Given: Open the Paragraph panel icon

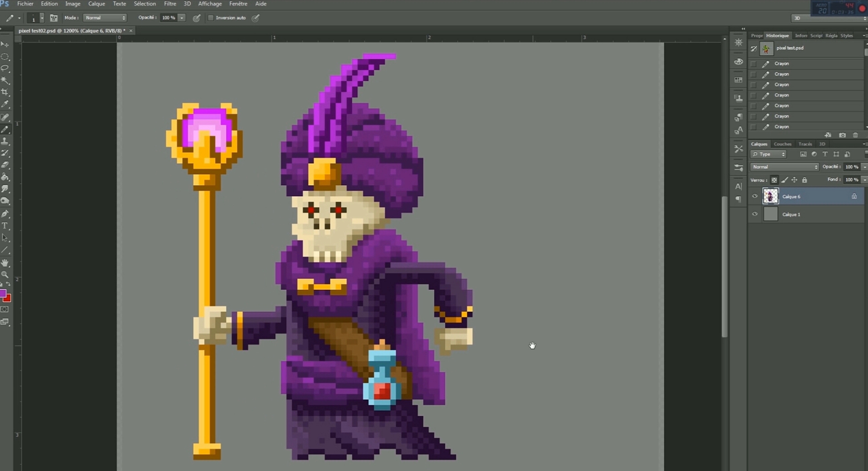Looking at the screenshot, I should point(738,199).
